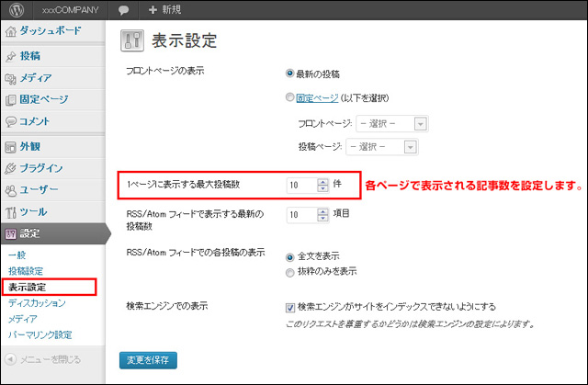This screenshot has width=588, height=385.
Task: Open メディア via its sidebar icon
Action: click(11, 78)
